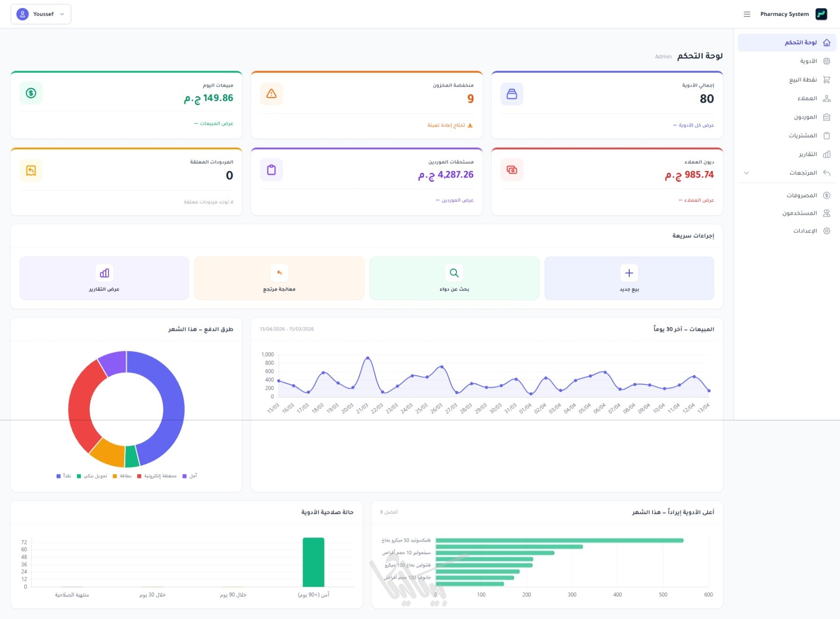Expand the المرتجعات sidebar chevron

[746, 173]
